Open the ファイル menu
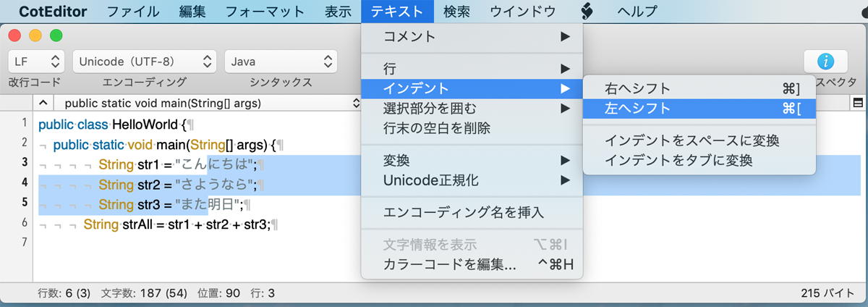This screenshot has height=307, width=868. (x=133, y=11)
